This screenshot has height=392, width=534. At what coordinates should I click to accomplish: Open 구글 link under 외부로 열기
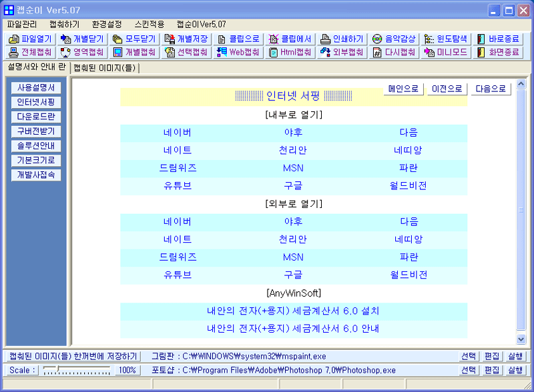click(x=293, y=275)
